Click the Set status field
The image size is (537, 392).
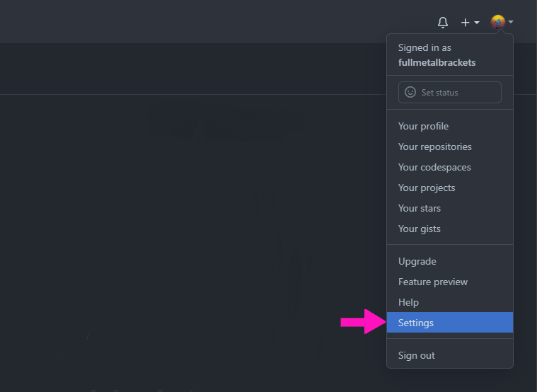(x=450, y=92)
